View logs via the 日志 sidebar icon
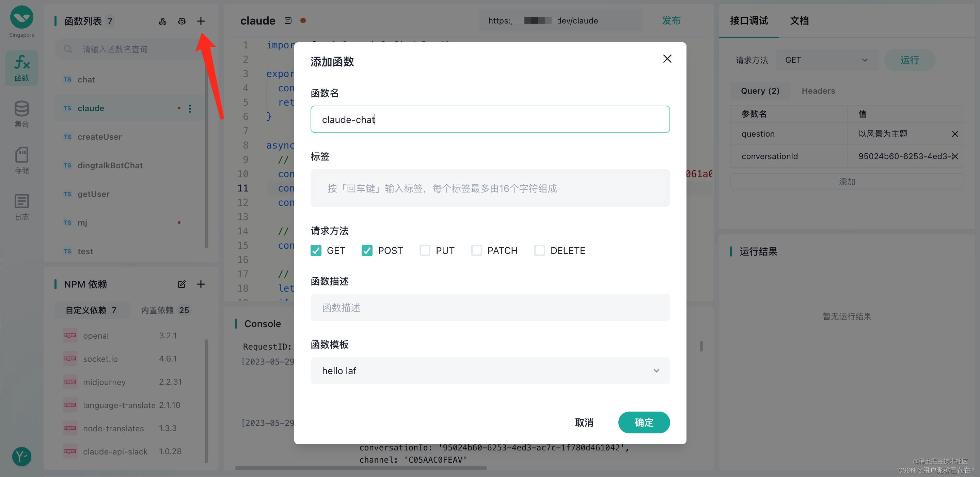The image size is (980, 477). 22,207
